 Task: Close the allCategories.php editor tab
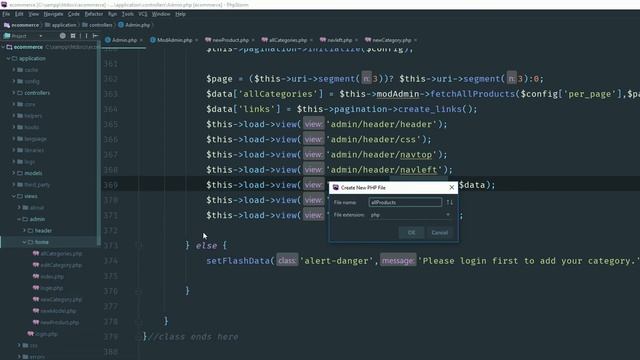[x=311, y=40]
